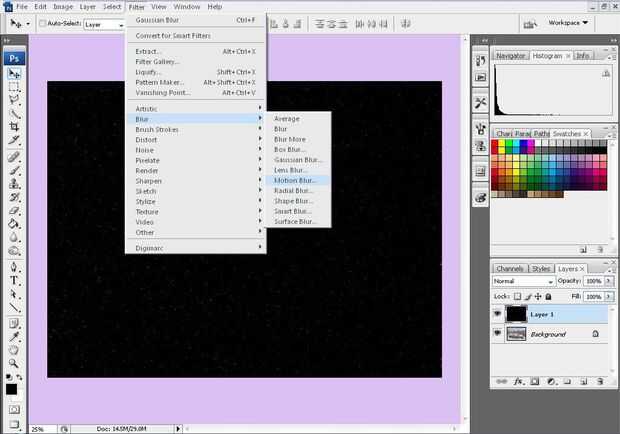Hide Layer 1 using eye icon
Screen dimensions: 620x434
coord(497,314)
